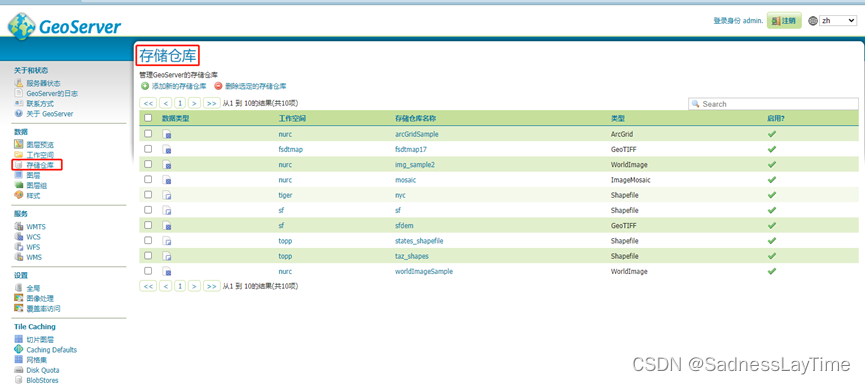Check the states_shapefile row checkbox
Screen dimensions: 865x384
(x=148, y=241)
